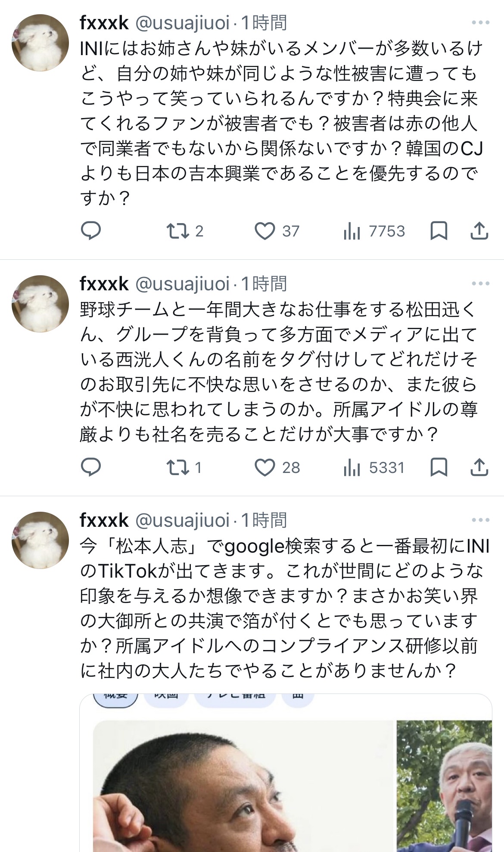
Task: Like the first tweet with 37 likes
Action: click(x=265, y=231)
